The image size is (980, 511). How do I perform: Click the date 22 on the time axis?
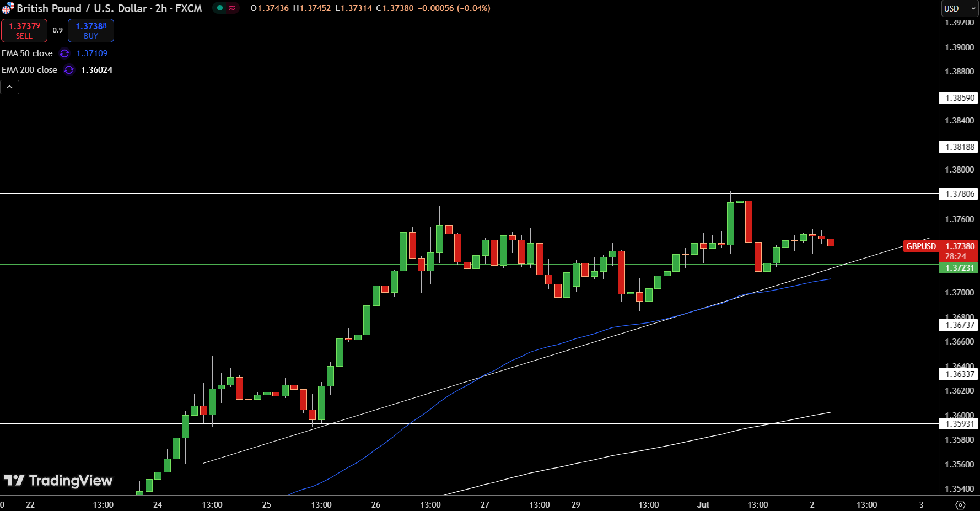pos(30,505)
